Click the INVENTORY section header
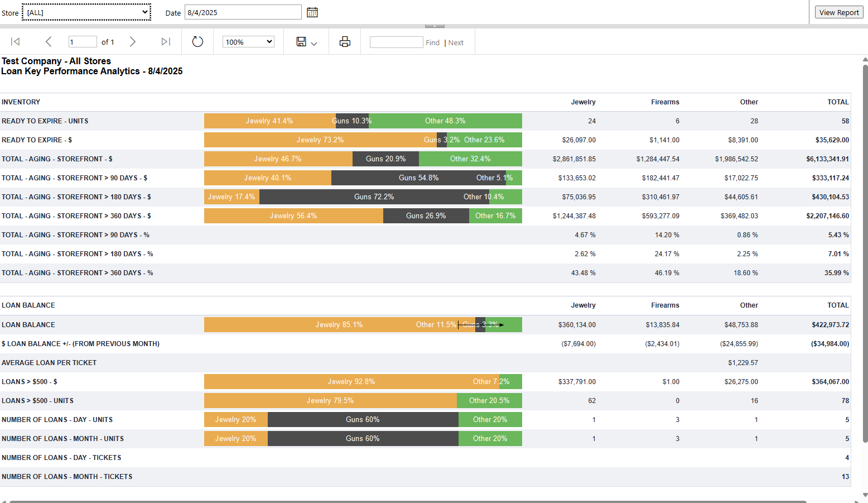The height and width of the screenshot is (503, 868). click(21, 102)
